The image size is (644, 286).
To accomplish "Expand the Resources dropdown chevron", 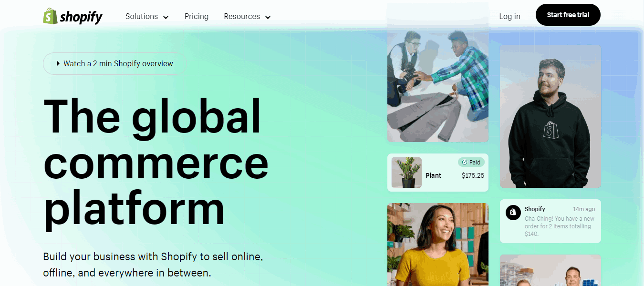I will 268,17.
